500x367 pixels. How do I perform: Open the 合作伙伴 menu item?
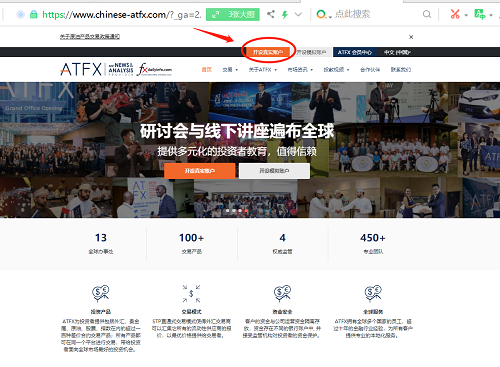[x=370, y=70]
